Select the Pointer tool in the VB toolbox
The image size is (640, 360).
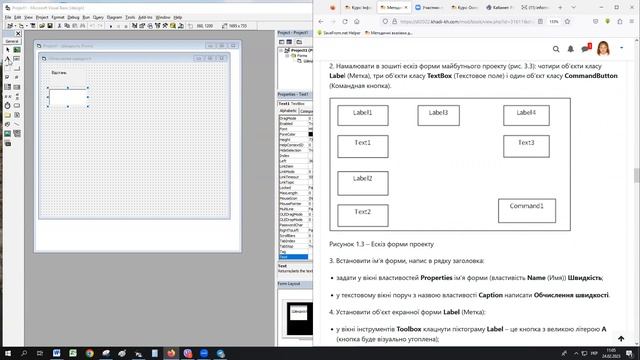(x=7, y=50)
